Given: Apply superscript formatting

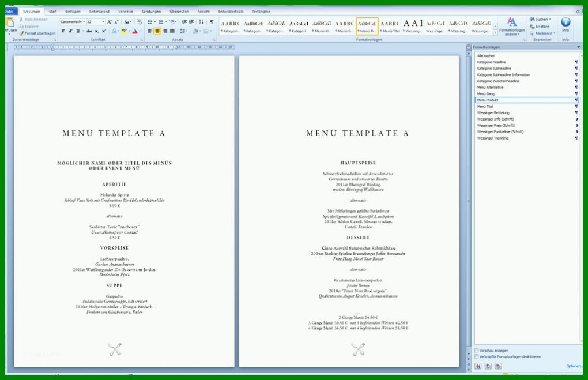Looking at the screenshot, I should click(x=104, y=31).
